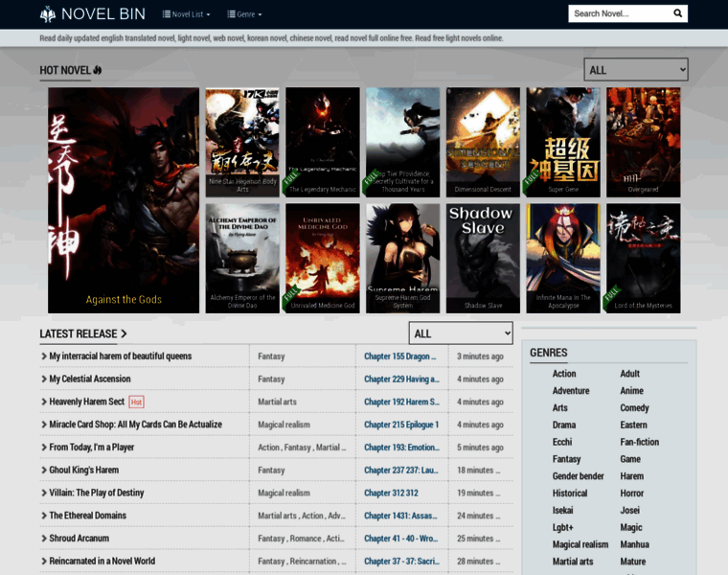Select the Drama genre
The image size is (728, 575).
564,425
